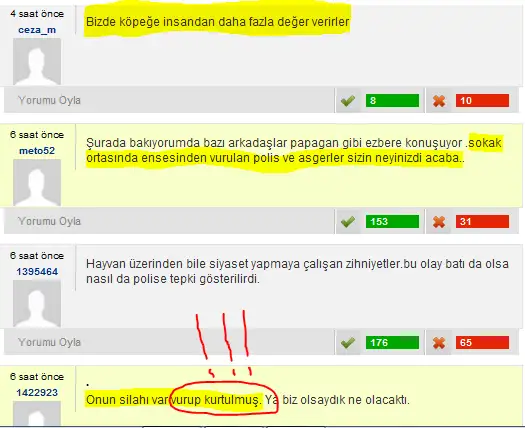Click Yorumu Oyla under 1395464's comment
The height and width of the screenshot is (428, 525).
point(49,342)
